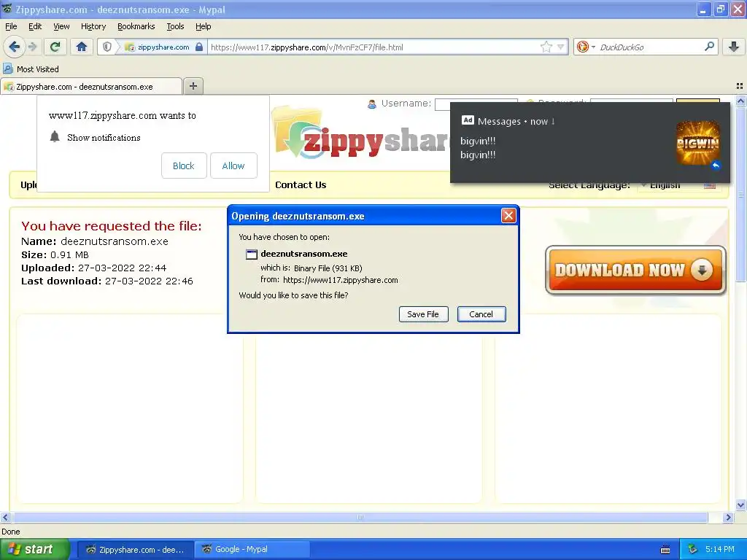This screenshot has width=747, height=560.
Task: Click the Uploaded 27-03-2022 22:44 text
Action: (x=94, y=268)
